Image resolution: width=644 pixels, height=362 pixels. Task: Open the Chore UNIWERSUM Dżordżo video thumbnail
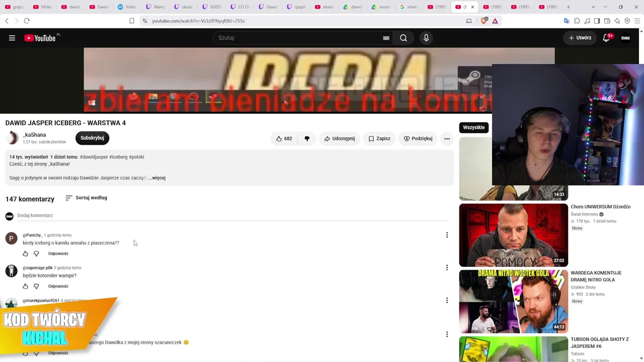click(x=513, y=235)
